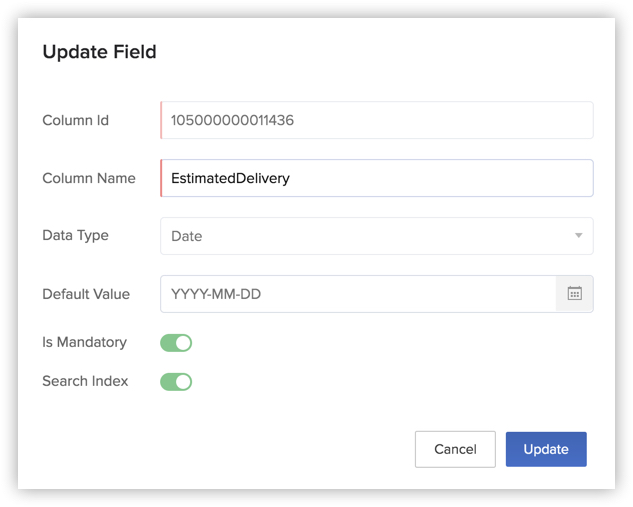Image resolution: width=633 pixels, height=507 pixels.
Task: Click the Column Name label
Action: 89,178
